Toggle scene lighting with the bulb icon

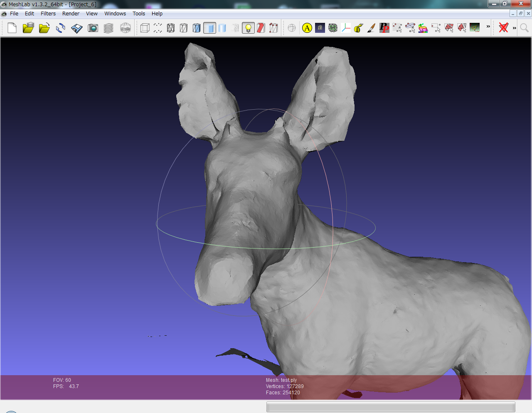pyautogui.click(x=248, y=28)
